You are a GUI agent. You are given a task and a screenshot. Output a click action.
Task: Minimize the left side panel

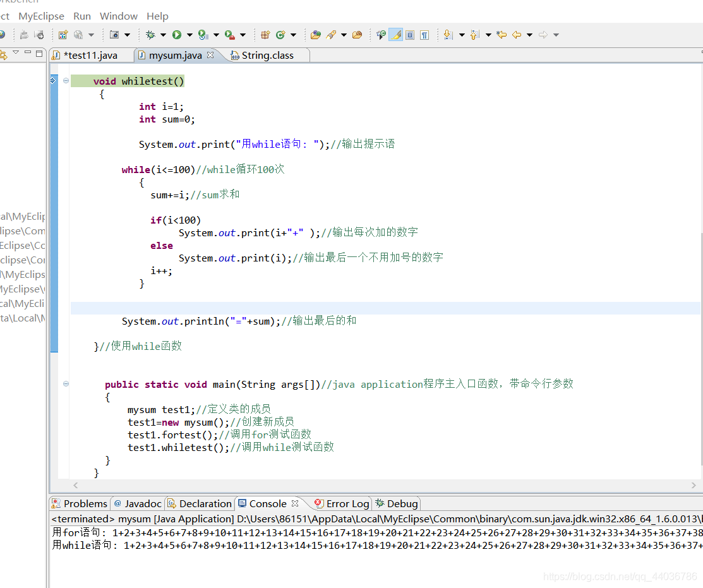(28, 52)
